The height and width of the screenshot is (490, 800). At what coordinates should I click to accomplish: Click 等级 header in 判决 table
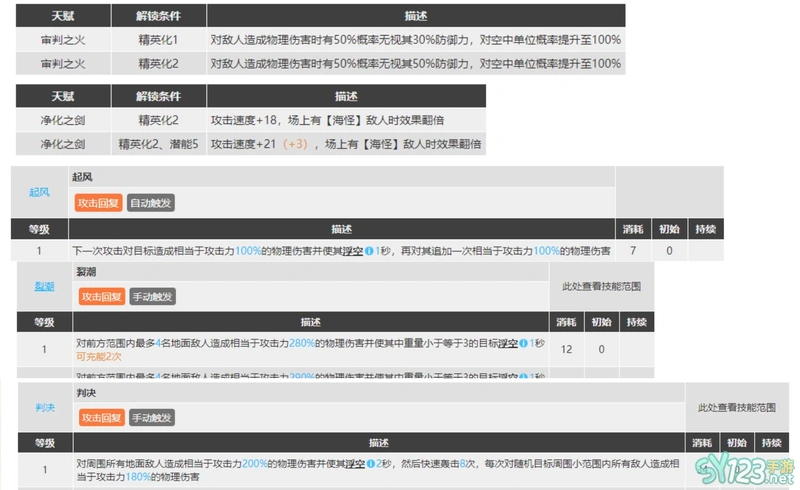pos(45,443)
